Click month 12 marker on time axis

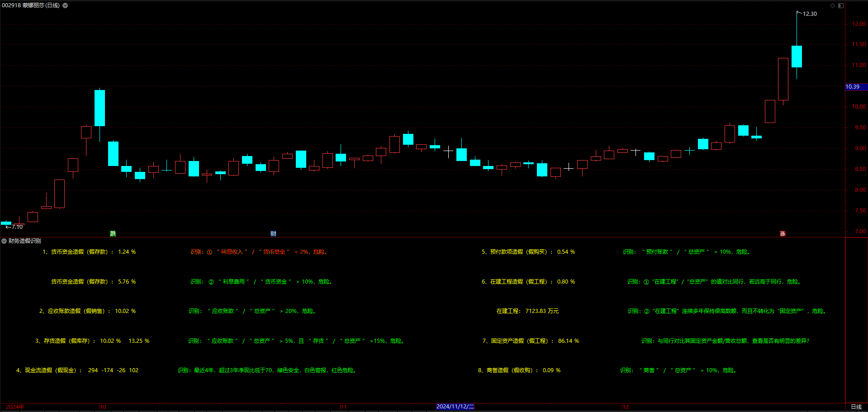[626, 407]
